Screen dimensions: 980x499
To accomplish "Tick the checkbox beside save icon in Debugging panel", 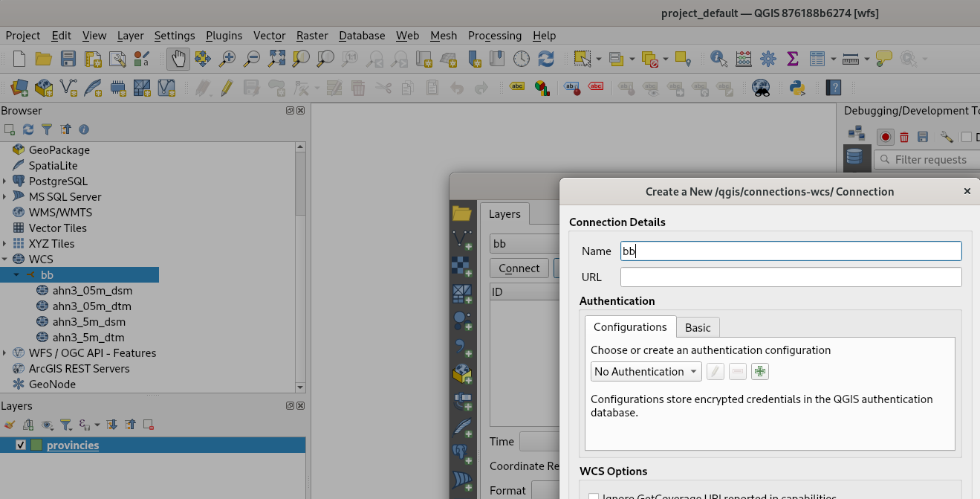I will click(x=966, y=137).
